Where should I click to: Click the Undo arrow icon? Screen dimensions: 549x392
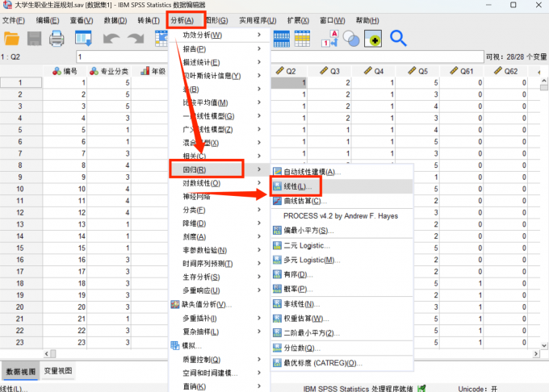click(111, 39)
